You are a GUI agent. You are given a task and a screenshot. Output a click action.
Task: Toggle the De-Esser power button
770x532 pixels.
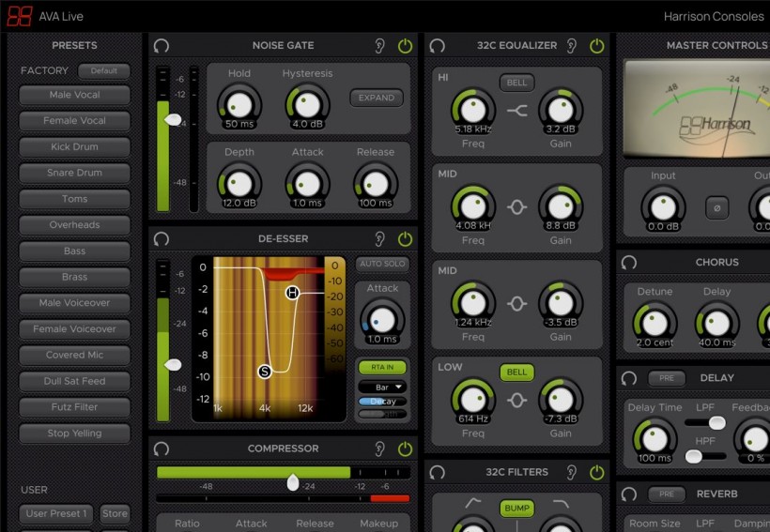pyautogui.click(x=405, y=239)
